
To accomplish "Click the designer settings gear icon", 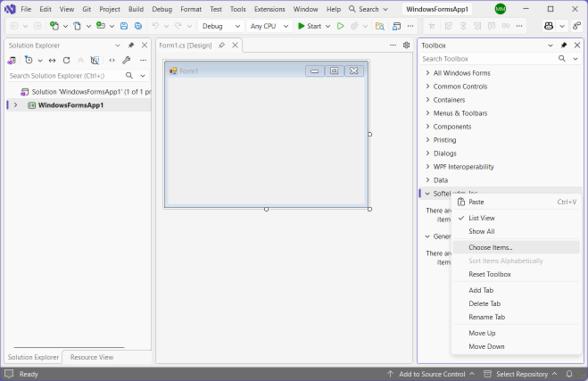I will (x=406, y=45).
